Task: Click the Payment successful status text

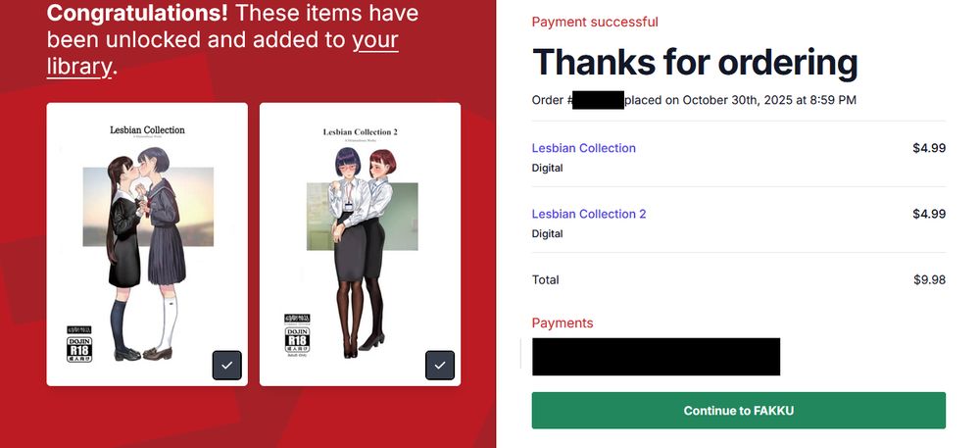Action: [x=595, y=22]
